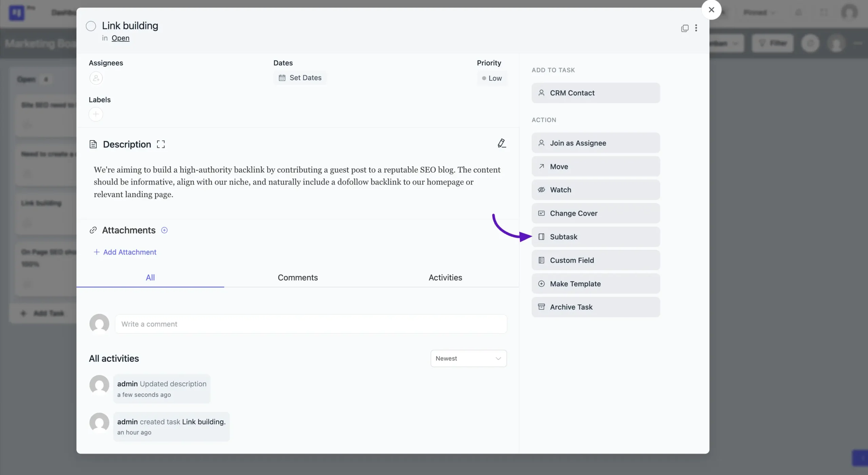Click Add Attachment link

pos(125,252)
